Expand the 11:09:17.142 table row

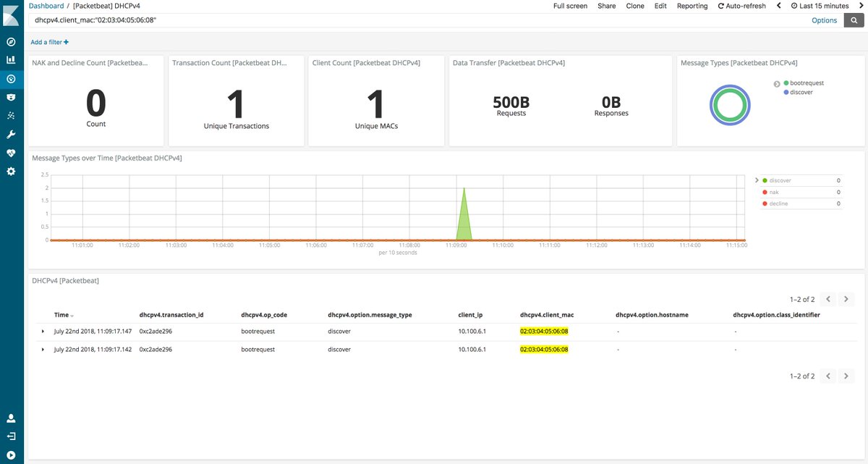43,350
